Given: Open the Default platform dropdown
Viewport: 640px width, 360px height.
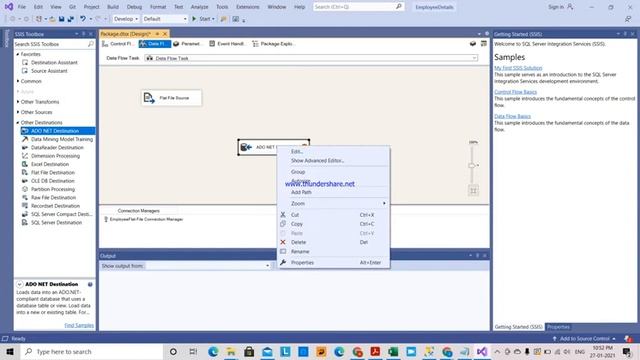Looking at the screenshot, I should coord(165,19).
